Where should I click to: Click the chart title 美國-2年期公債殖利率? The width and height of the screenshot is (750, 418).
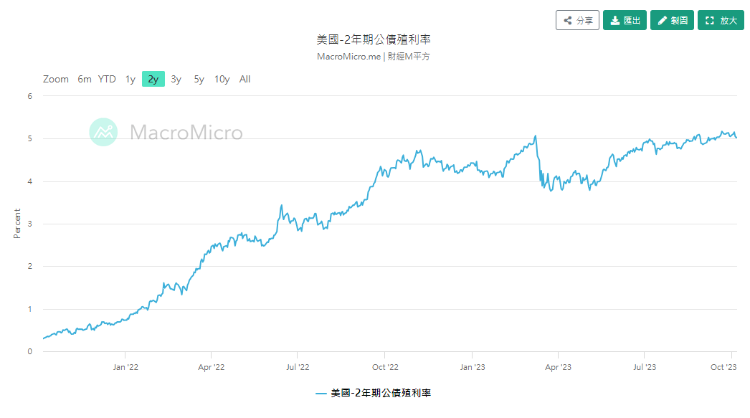(x=374, y=39)
